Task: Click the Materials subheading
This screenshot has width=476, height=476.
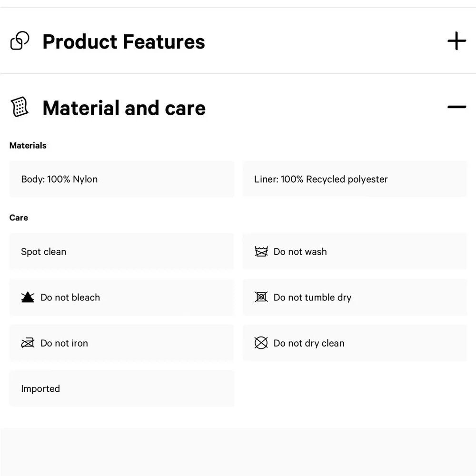Action: tap(28, 145)
